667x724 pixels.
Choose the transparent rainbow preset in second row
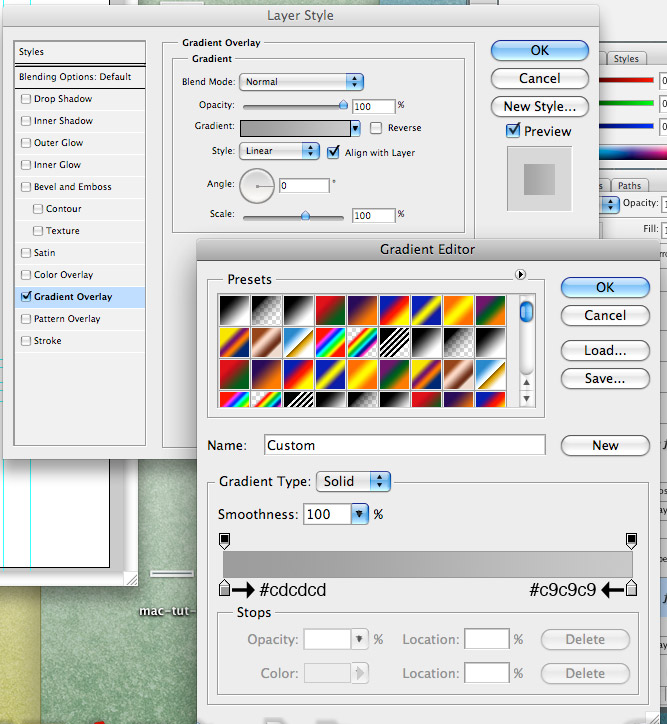362,343
